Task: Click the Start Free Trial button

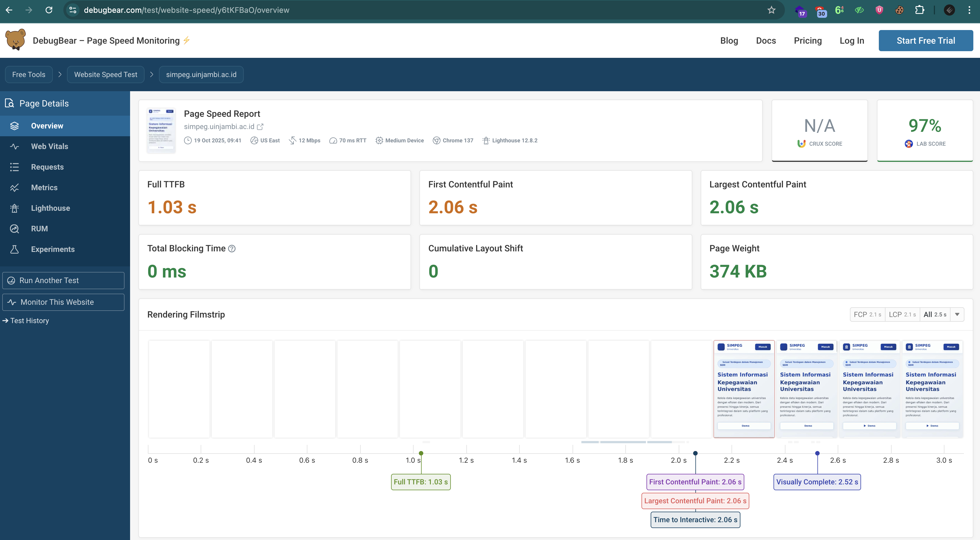Action: click(x=925, y=41)
